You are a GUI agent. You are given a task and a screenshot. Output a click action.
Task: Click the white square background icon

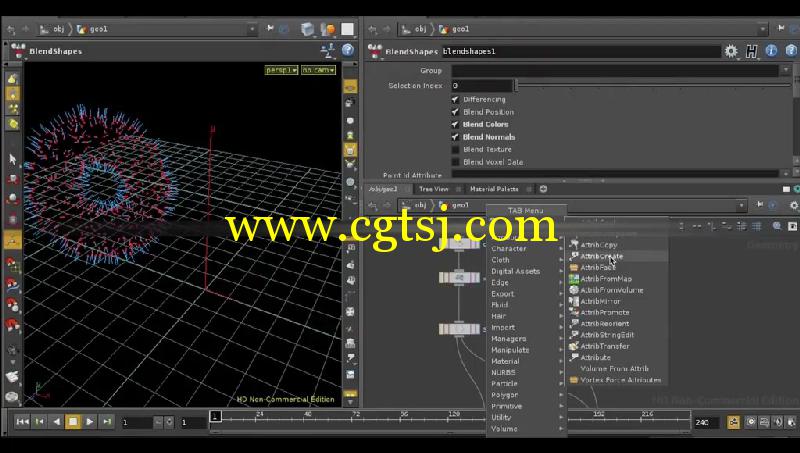pyautogui.click(x=347, y=30)
